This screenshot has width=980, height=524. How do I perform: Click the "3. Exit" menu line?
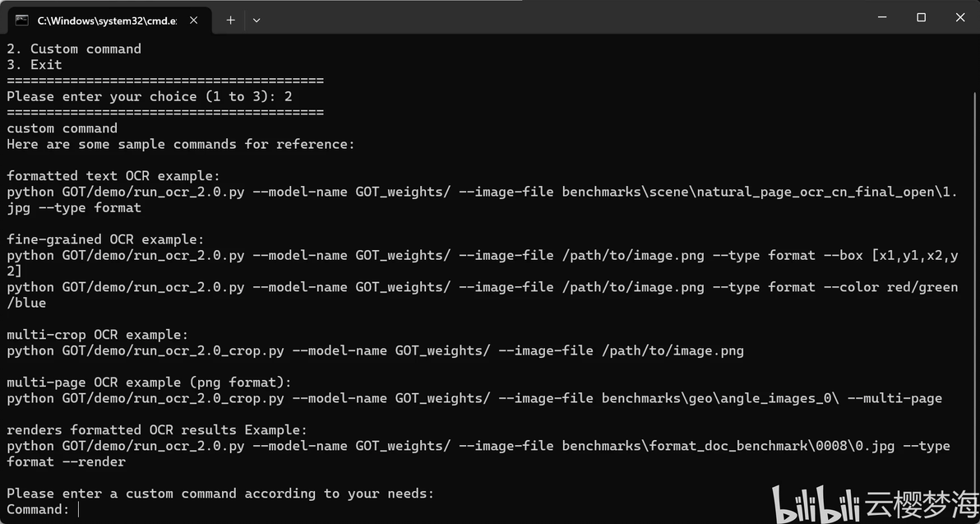pos(35,64)
